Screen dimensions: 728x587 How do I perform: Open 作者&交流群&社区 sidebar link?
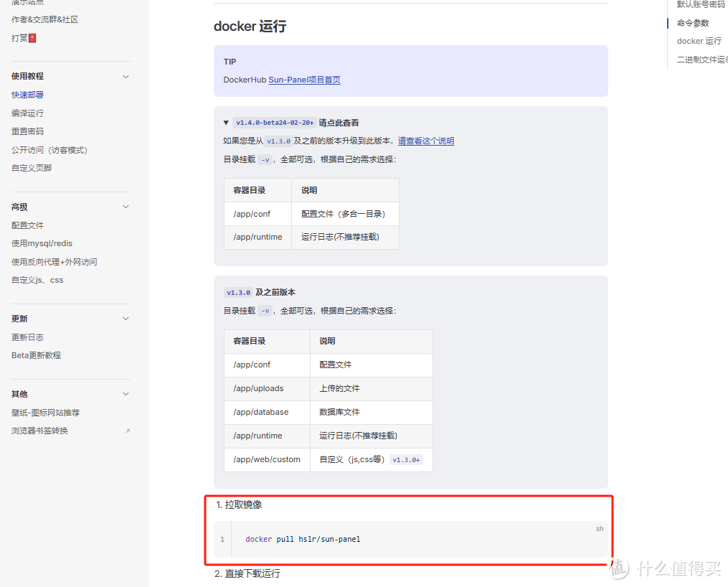[x=44, y=19]
